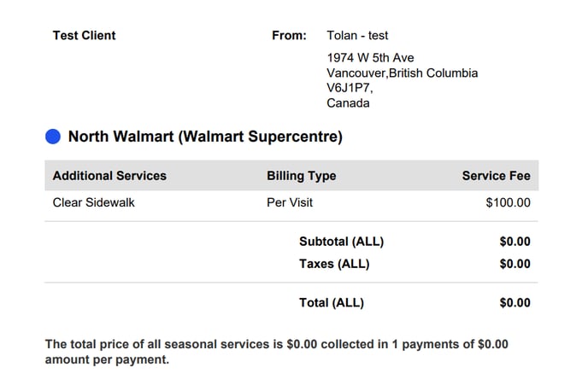This screenshot has height=391, width=588.
Task: Click the Per Visit billing type cell
Action: [290, 202]
